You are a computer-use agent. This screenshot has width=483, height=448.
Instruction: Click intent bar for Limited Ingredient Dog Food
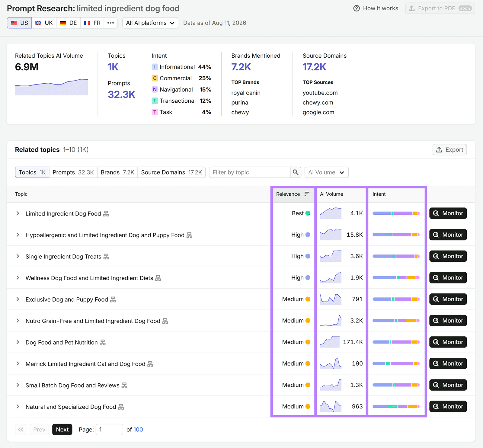point(396,213)
